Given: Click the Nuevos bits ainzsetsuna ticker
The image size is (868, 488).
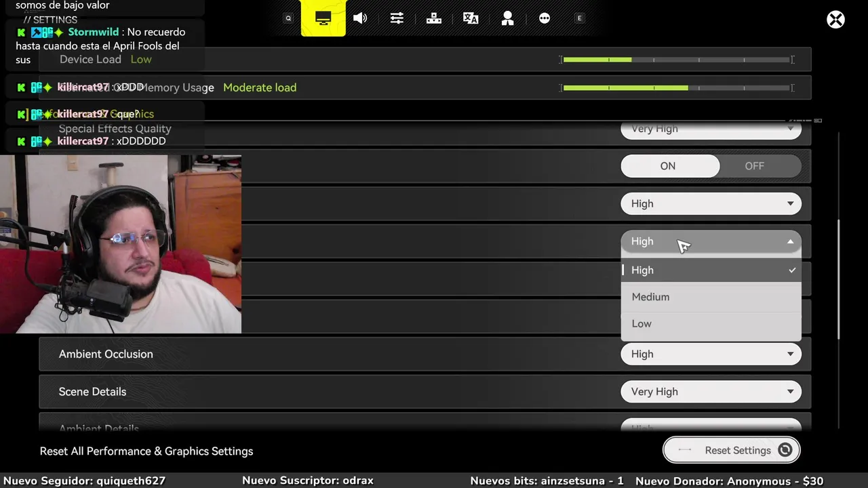Looking at the screenshot, I should click(x=547, y=481).
